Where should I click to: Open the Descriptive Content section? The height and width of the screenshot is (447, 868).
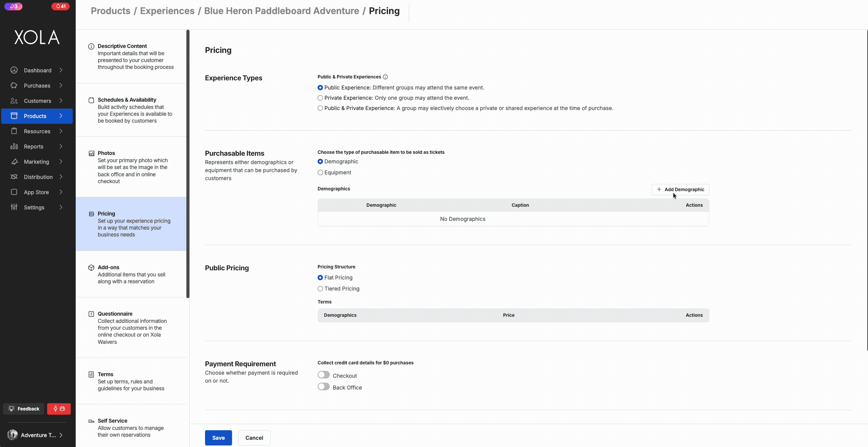pos(131,56)
